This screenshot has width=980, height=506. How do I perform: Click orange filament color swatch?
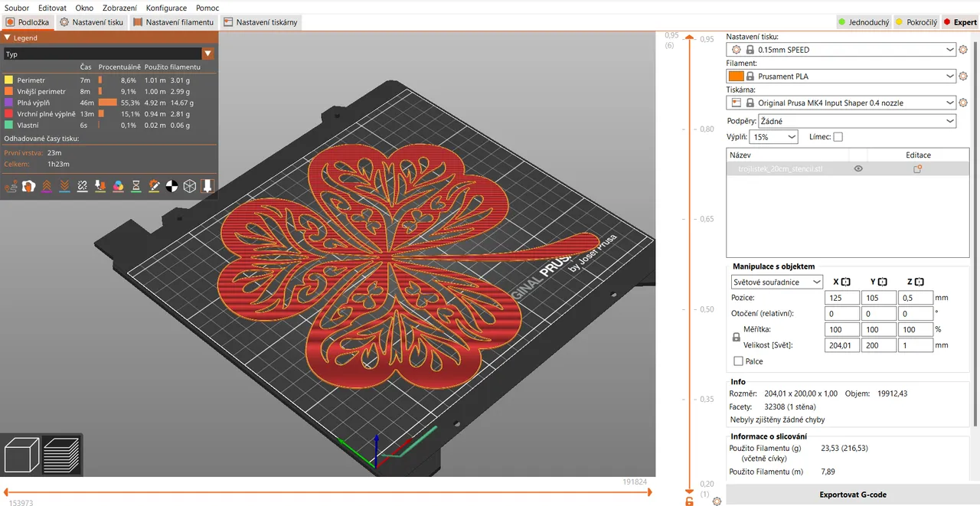(x=736, y=77)
